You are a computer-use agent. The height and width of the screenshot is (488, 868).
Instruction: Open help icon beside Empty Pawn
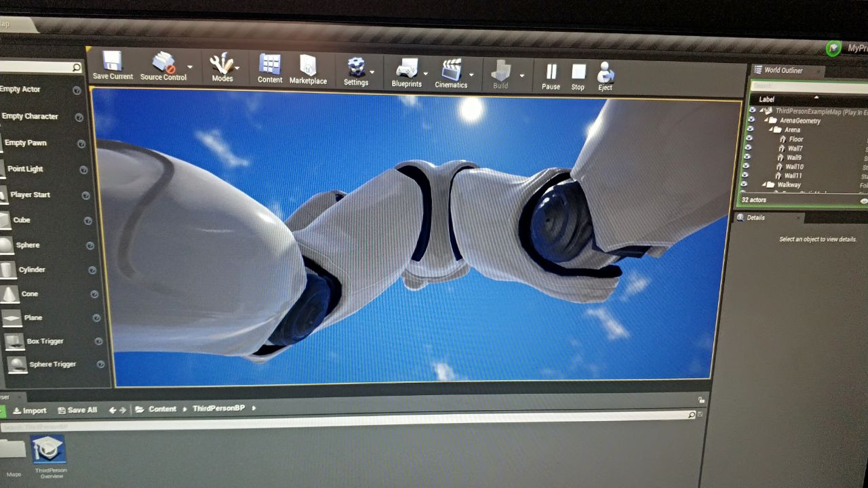click(81, 144)
